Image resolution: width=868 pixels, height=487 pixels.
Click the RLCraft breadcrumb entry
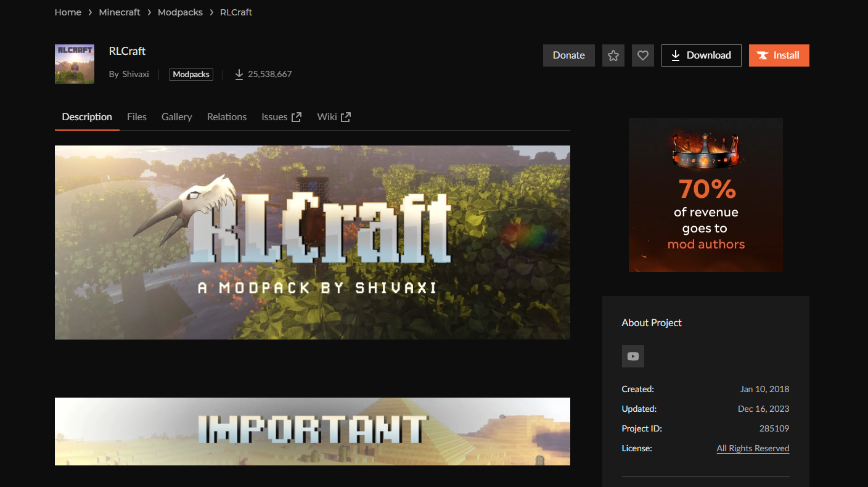point(236,12)
